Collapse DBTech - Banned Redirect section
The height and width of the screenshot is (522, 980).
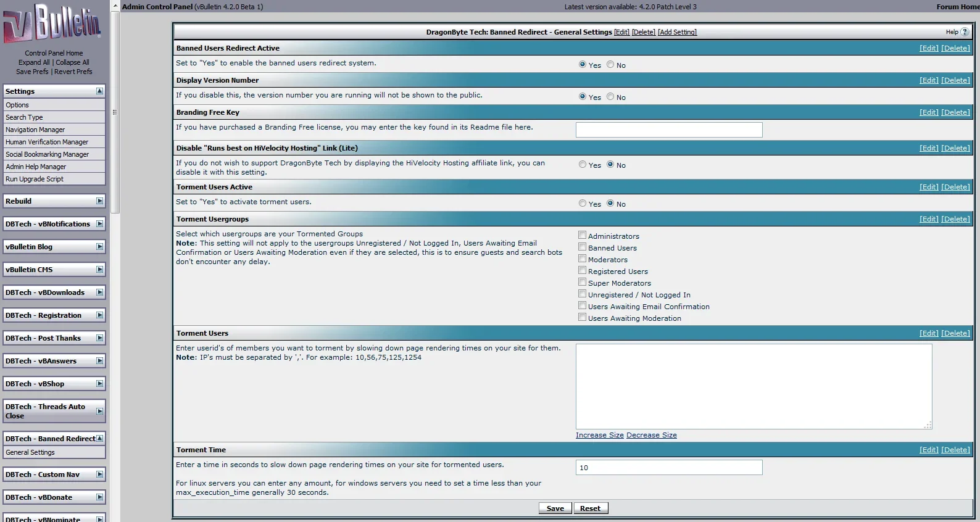[x=99, y=438]
